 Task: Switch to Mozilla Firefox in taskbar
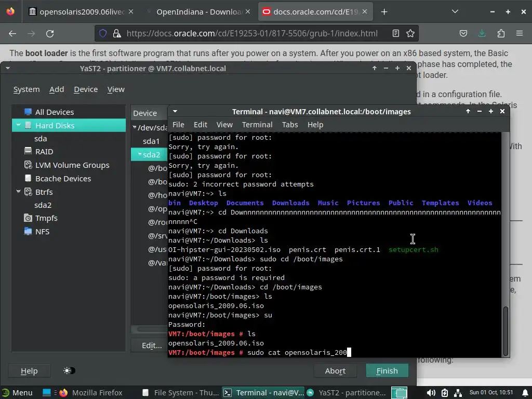pos(90,393)
